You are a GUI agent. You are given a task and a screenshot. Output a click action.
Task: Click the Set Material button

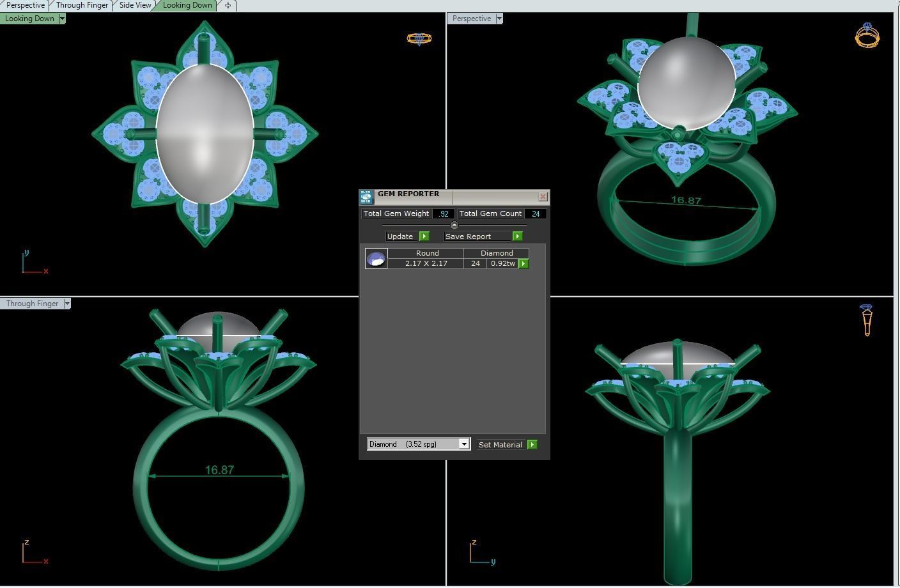501,444
